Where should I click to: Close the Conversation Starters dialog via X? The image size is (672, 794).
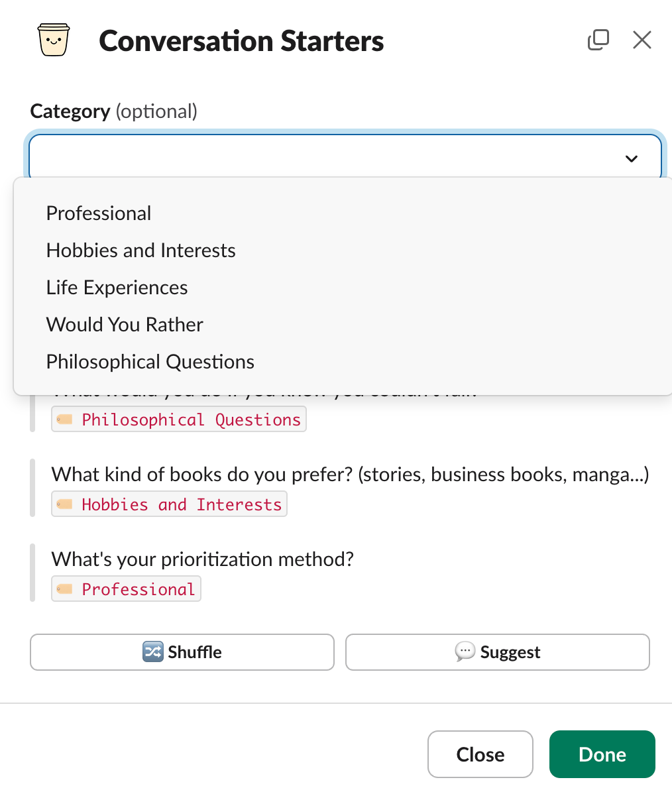click(x=642, y=40)
